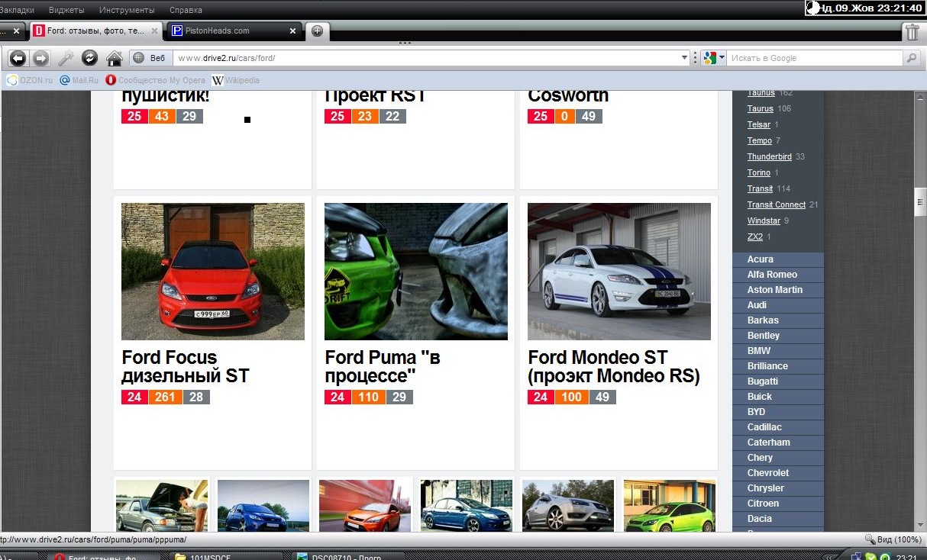Screen dimensions: 927x560
Task: Select BMW in the brand list
Action: click(x=778, y=351)
